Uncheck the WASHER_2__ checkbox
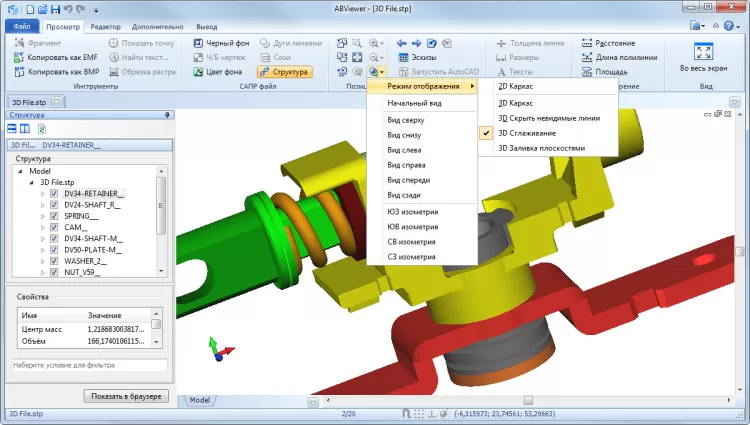 click(54, 261)
